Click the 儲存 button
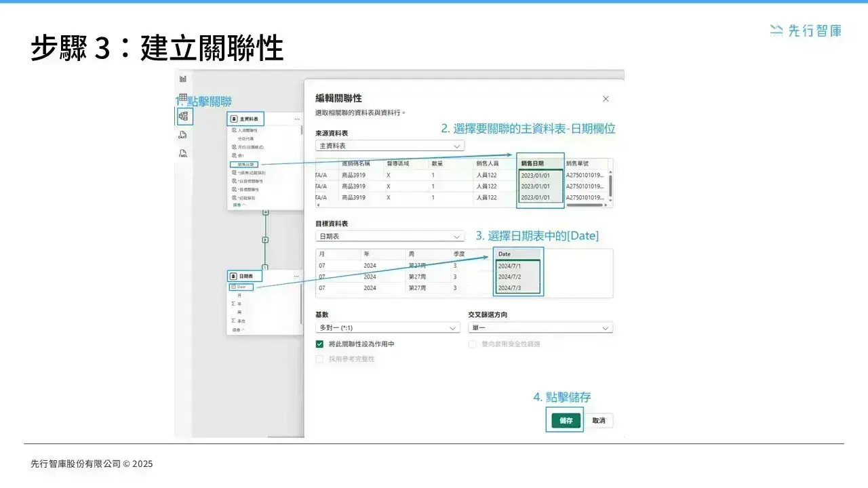This screenshot has width=868, height=488. tap(566, 420)
